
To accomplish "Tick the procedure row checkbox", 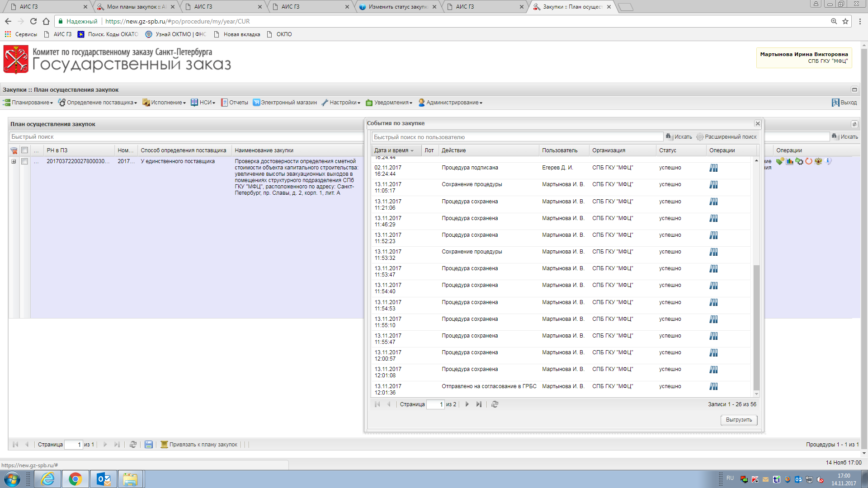I will (24, 161).
